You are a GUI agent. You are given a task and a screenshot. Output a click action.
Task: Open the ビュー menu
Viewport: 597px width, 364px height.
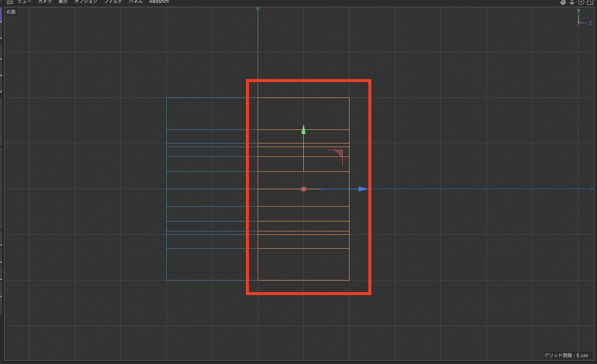coord(24,2)
